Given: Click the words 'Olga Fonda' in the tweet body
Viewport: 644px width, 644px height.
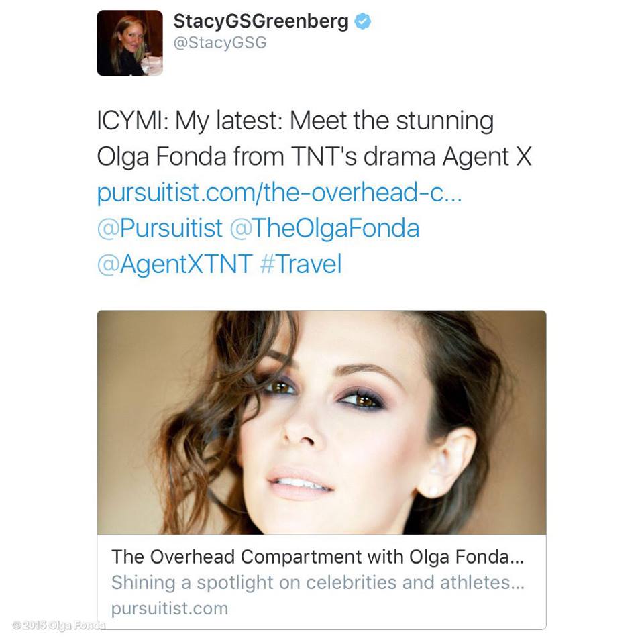Looking at the screenshot, I should coord(162,157).
